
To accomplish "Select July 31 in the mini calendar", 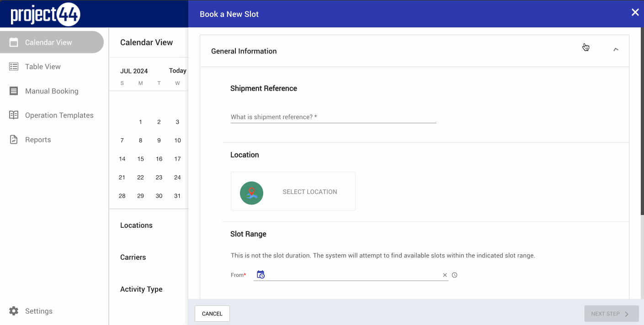I will [177, 196].
